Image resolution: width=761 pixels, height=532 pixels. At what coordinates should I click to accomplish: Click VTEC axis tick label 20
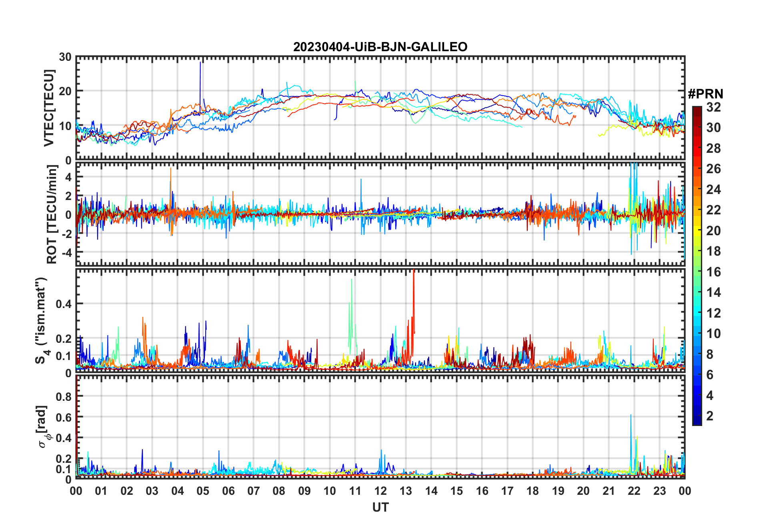(x=65, y=92)
